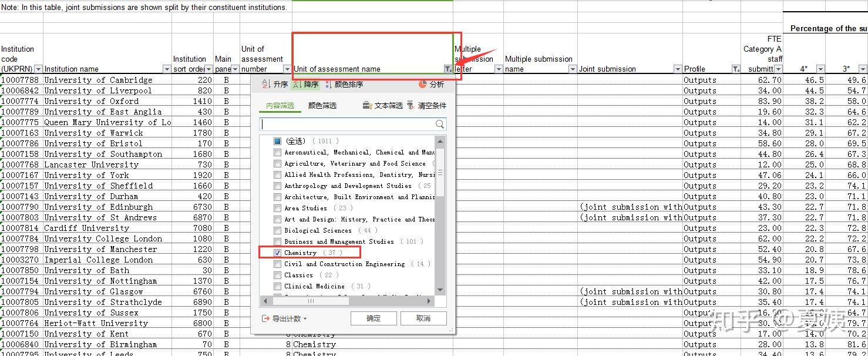
Task: Click scroll-right arrow in filter list
Action: tap(430, 301)
